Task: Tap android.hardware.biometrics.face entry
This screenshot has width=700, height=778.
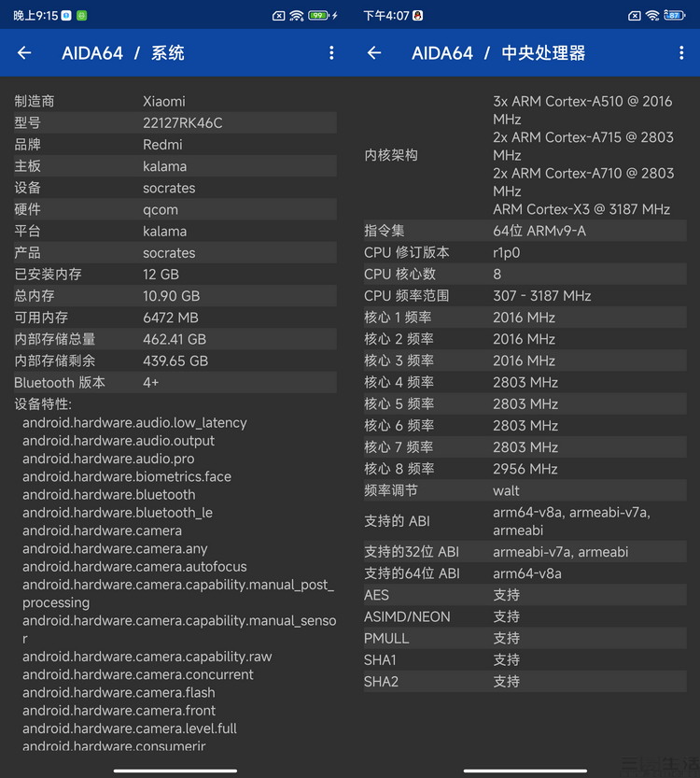Action: coord(127,476)
